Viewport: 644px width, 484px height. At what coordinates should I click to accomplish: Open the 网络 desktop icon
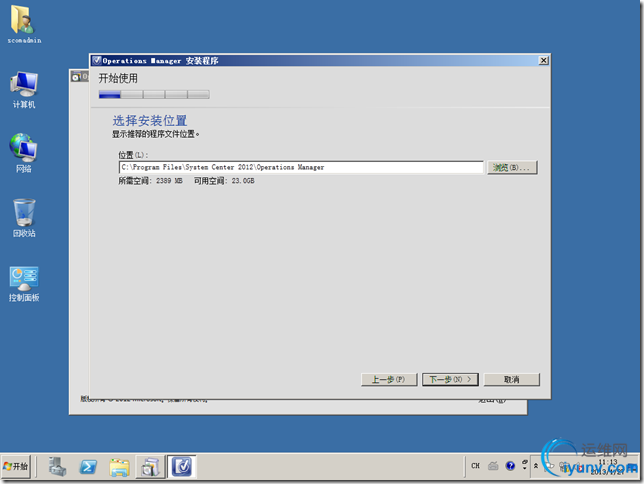coord(24,153)
